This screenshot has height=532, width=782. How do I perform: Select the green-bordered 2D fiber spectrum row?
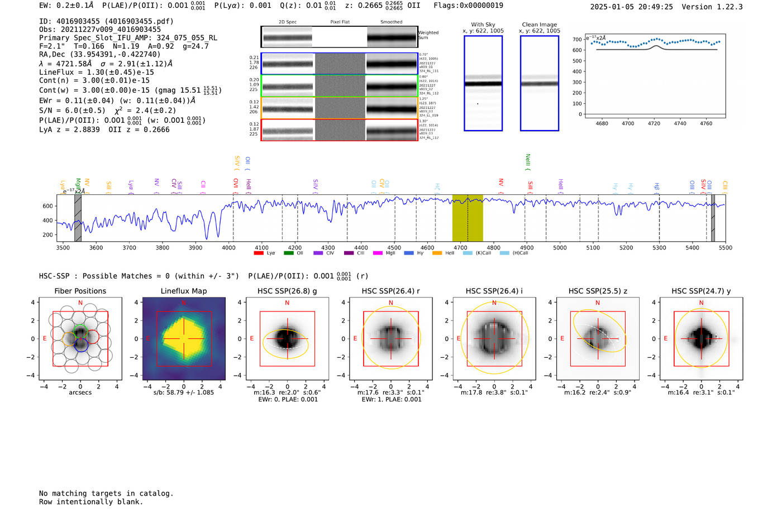(339, 86)
